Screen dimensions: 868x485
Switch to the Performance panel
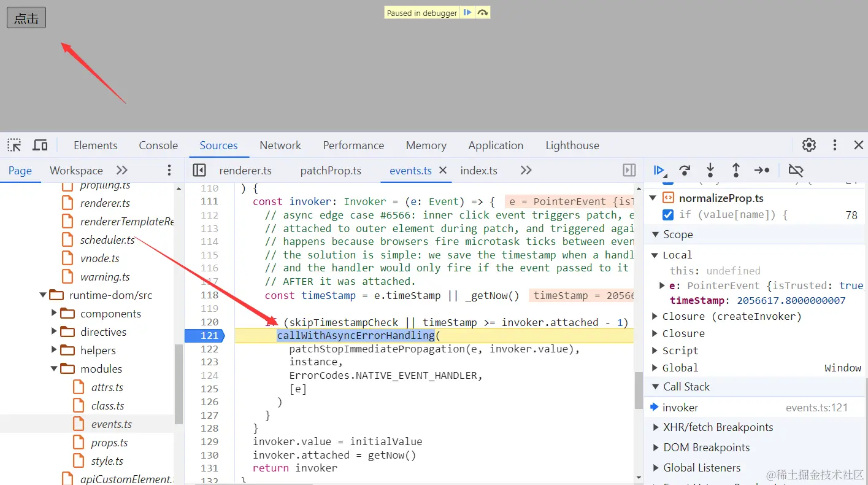353,145
